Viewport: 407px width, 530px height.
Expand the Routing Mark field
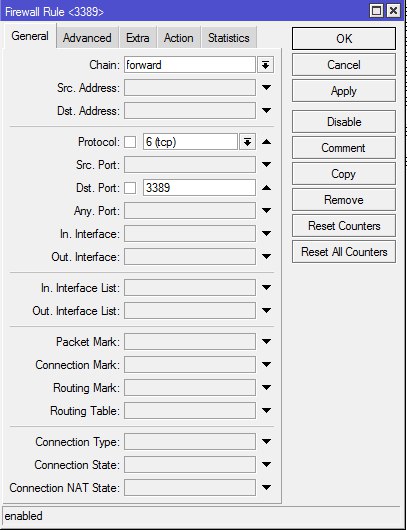click(266, 388)
